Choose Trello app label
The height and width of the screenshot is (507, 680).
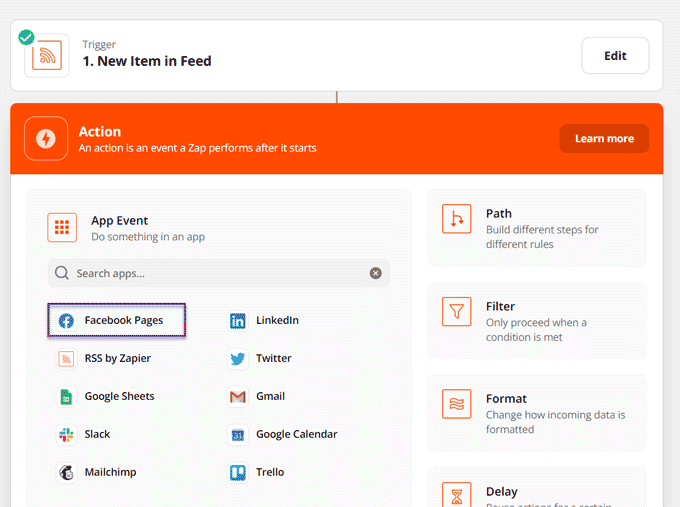click(270, 472)
